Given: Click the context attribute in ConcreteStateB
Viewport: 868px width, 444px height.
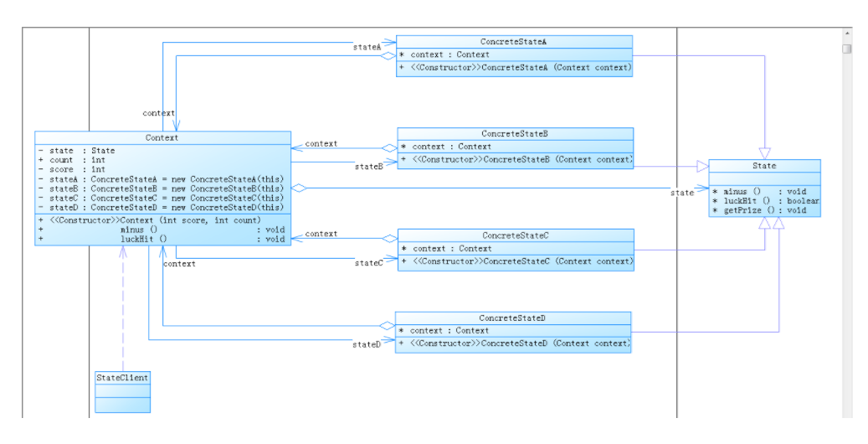Looking at the screenshot, I should point(446,147).
